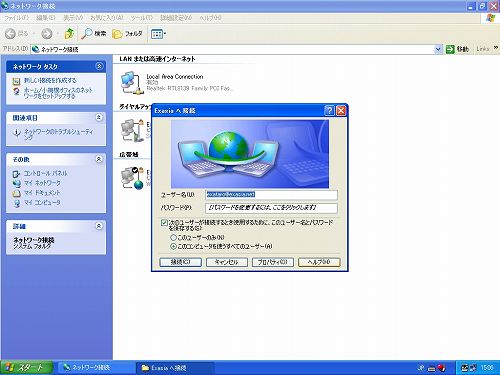
Task: Toggle the Folders (フォルダ) pane button
Action: 127,34
